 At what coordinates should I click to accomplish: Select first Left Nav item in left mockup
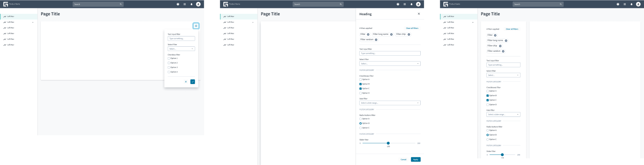coord(19,16)
